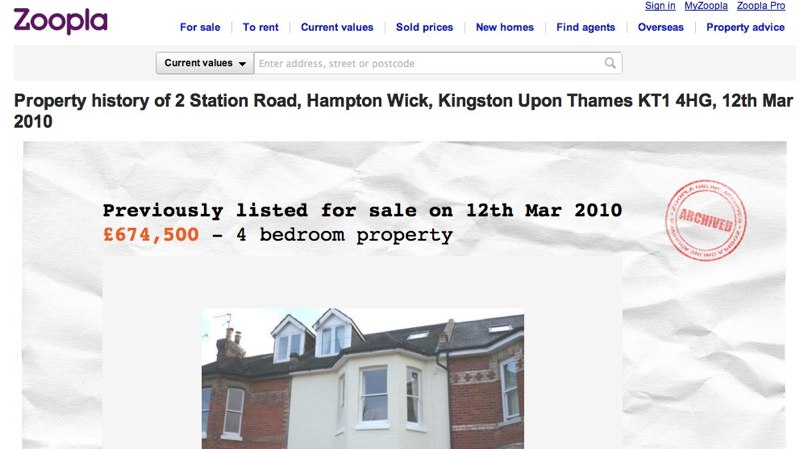800x449 pixels.
Task: Click the search magnifier icon
Action: tap(610, 63)
